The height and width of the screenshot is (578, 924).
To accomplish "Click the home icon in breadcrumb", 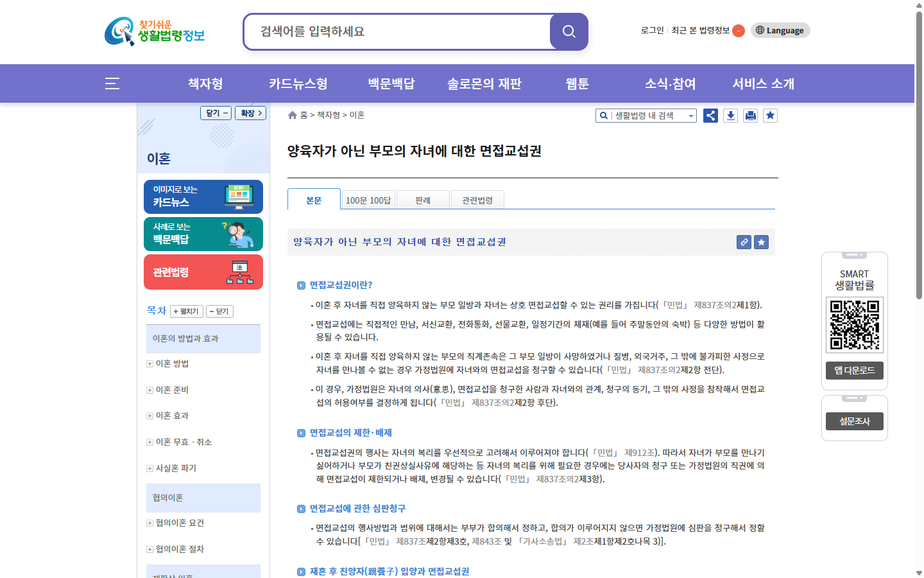I will 293,115.
